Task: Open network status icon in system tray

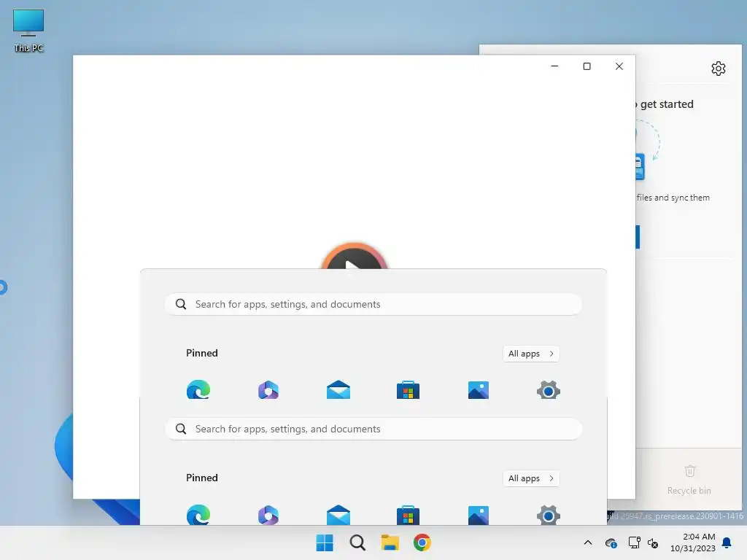Action: pyautogui.click(x=634, y=542)
